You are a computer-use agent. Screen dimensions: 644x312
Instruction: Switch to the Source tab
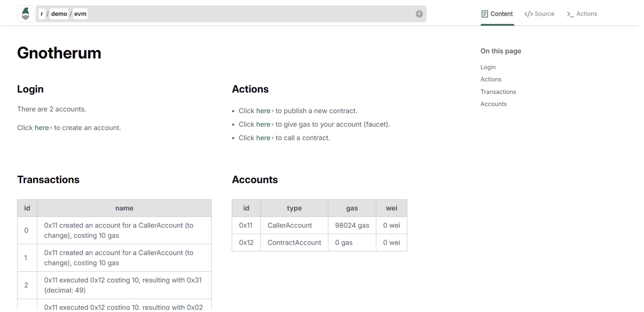point(539,14)
